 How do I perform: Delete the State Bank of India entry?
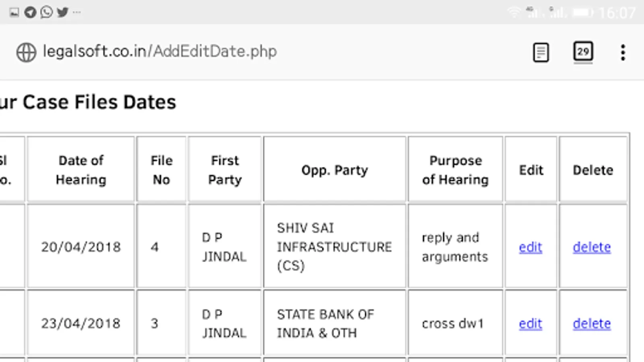(x=592, y=323)
